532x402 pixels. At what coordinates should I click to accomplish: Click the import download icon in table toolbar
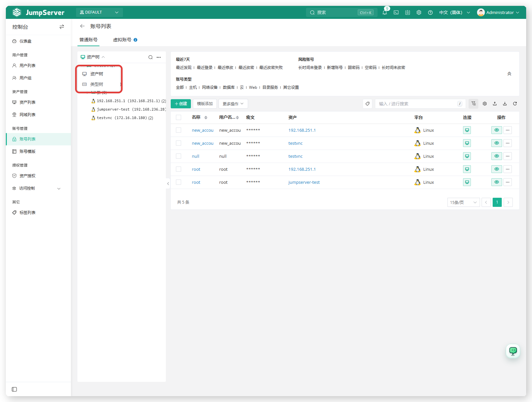coord(505,103)
